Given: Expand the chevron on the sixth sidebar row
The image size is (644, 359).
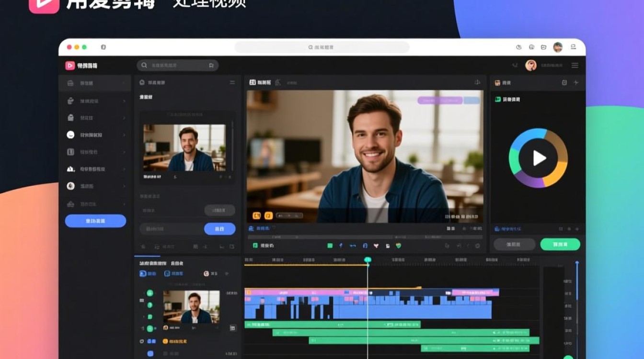Looking at the screenshot, I should click(x=124, y=169).
